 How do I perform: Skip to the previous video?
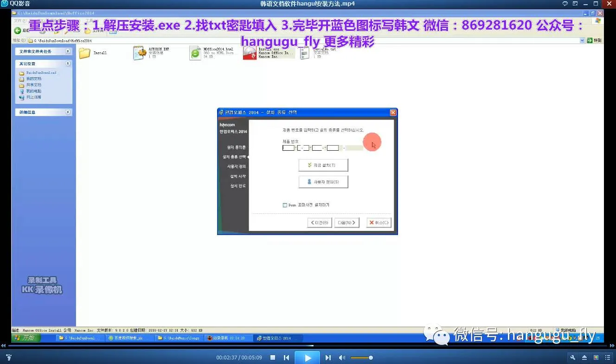(287, 358)
